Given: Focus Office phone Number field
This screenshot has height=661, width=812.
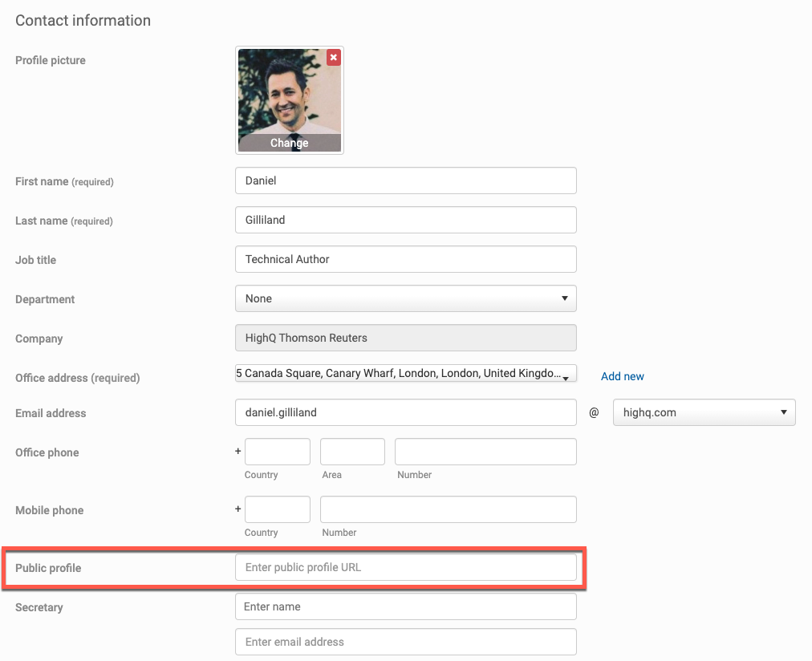Looking at the screenshot, I should tap(485, 452).
